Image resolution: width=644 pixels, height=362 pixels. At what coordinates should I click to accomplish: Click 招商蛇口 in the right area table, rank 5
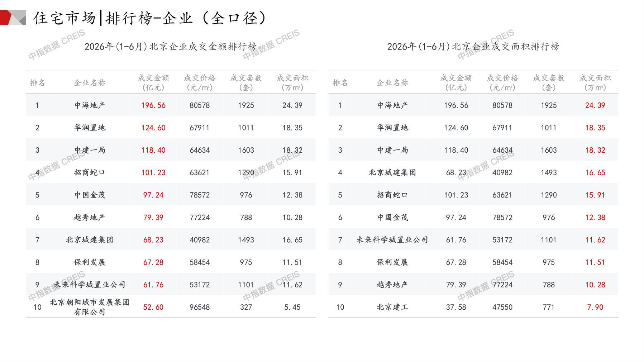(392, 195)
